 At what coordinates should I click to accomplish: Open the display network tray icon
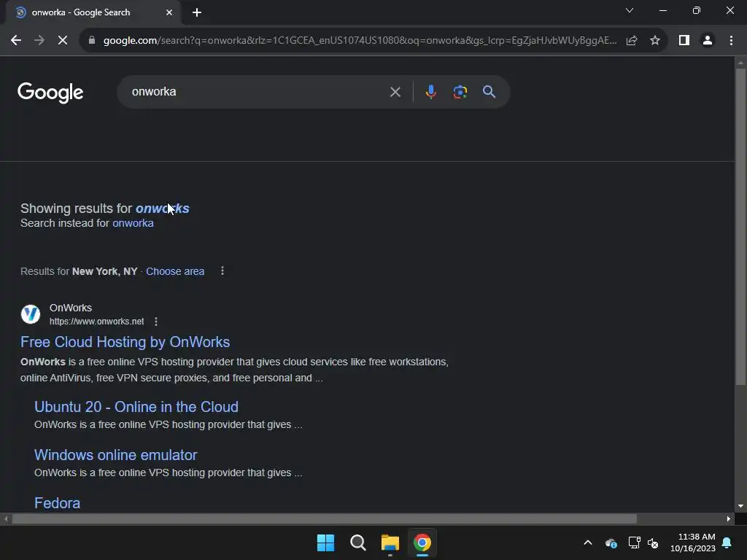[x=634, y=542]
